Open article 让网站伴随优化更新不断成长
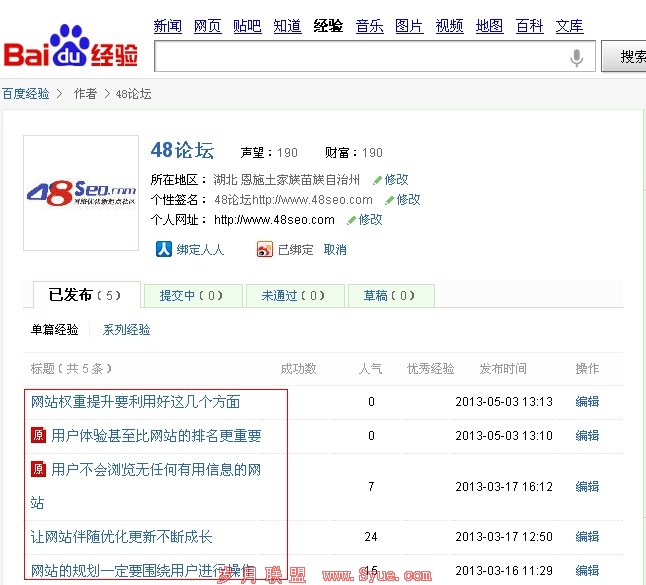 pos(122,536)
